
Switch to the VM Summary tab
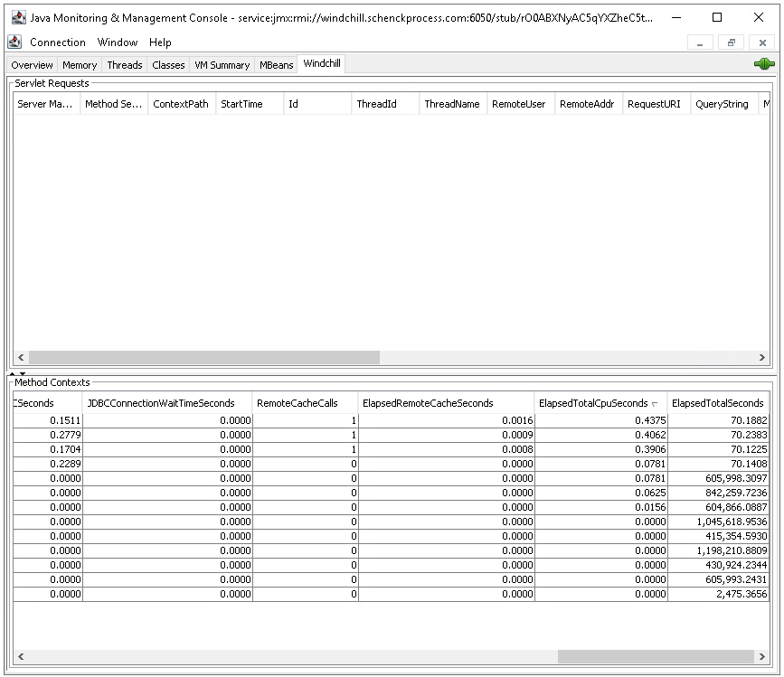(222, 65)
